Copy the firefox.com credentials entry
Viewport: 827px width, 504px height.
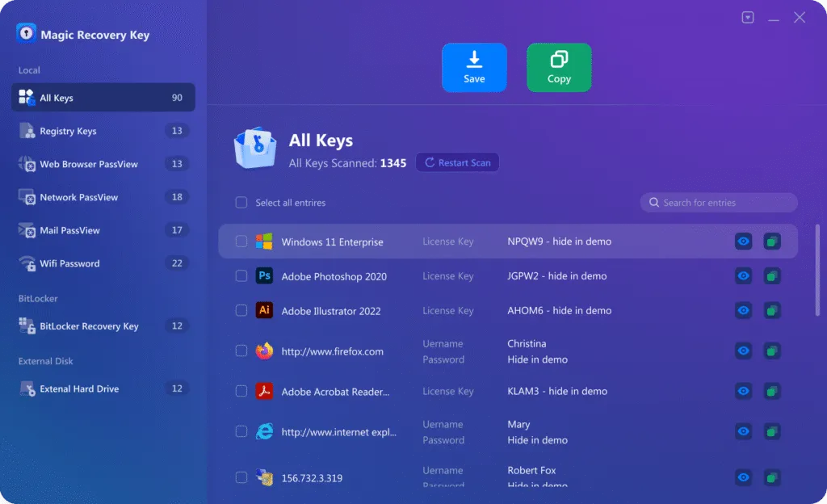click(772, 351)
